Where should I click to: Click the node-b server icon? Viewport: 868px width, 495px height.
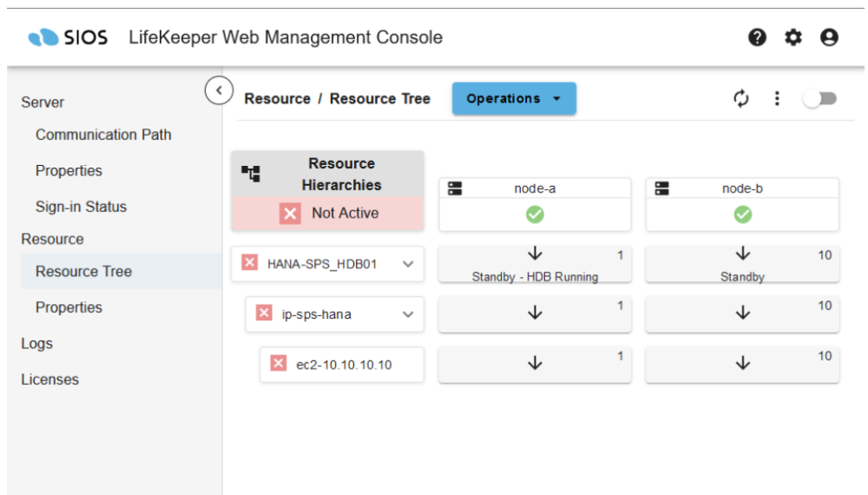tap(662, 188)
